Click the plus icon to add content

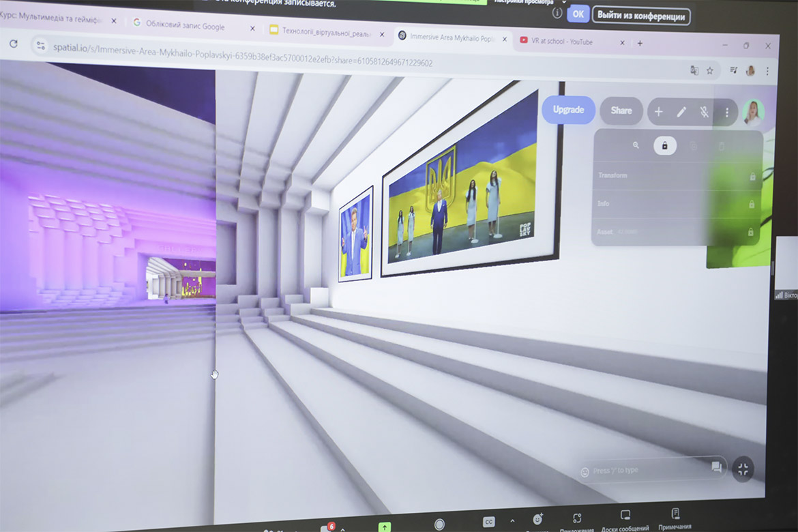[658, 112]
